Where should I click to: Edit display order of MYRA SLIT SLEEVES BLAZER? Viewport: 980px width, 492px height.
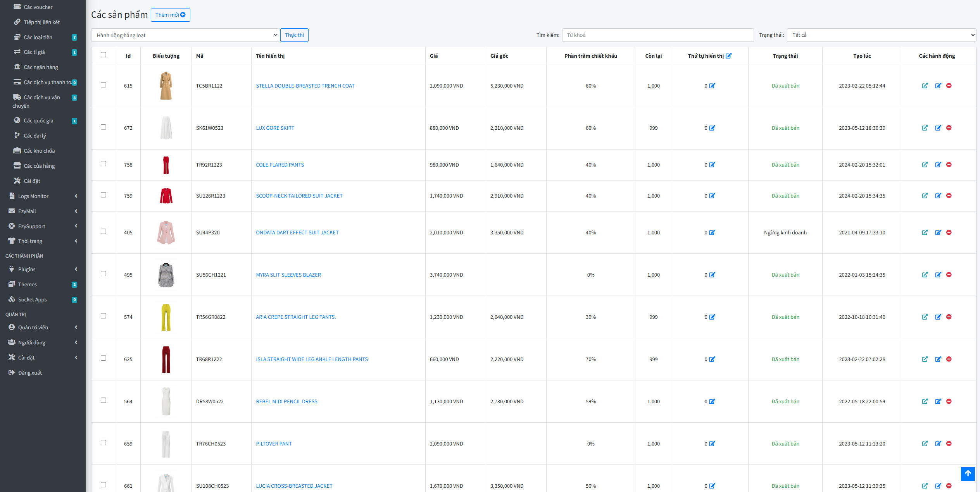pyautogui.click(x=712, y=275)
